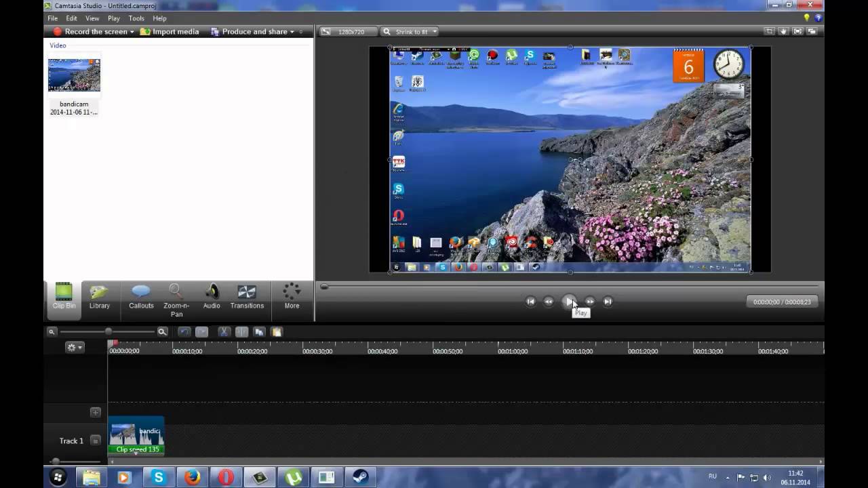
Task: Click the RU language indicator in the tray
Action: [x=713, y=476]
